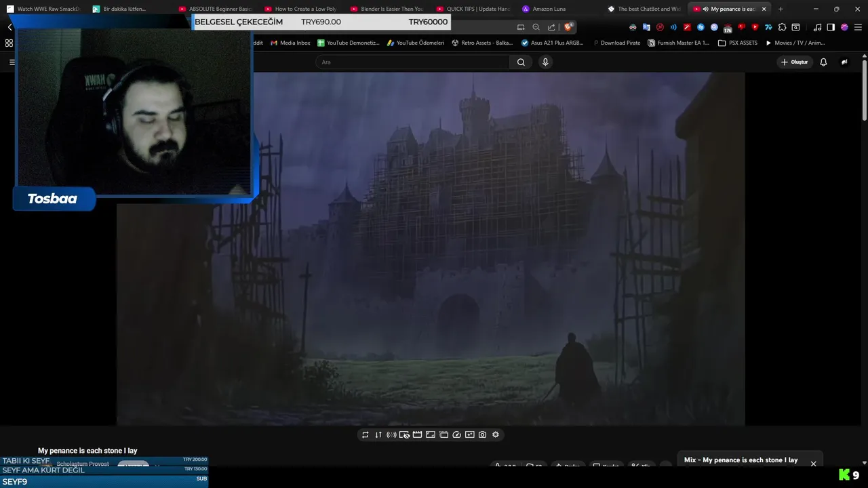Expand the Movies / TV / Anim bookmark folder
Image resolution: width=868 pixels, height=488 pixels.
pyautogui.click(x=795, y=43)
